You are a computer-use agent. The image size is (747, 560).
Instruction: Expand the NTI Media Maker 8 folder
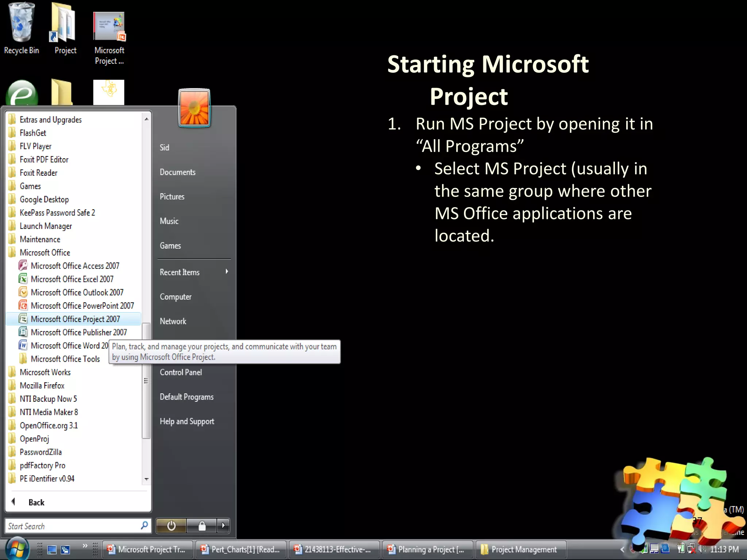(x=43, y=412)
